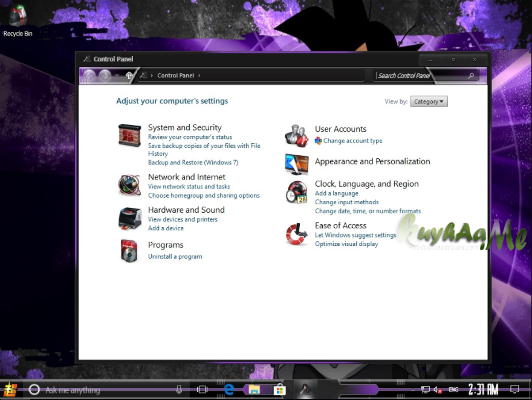This screenshot has height=400, width=532.
Task: Expand the Control Panel breadcrumb chevron
Action: click(x=199, y=76)
